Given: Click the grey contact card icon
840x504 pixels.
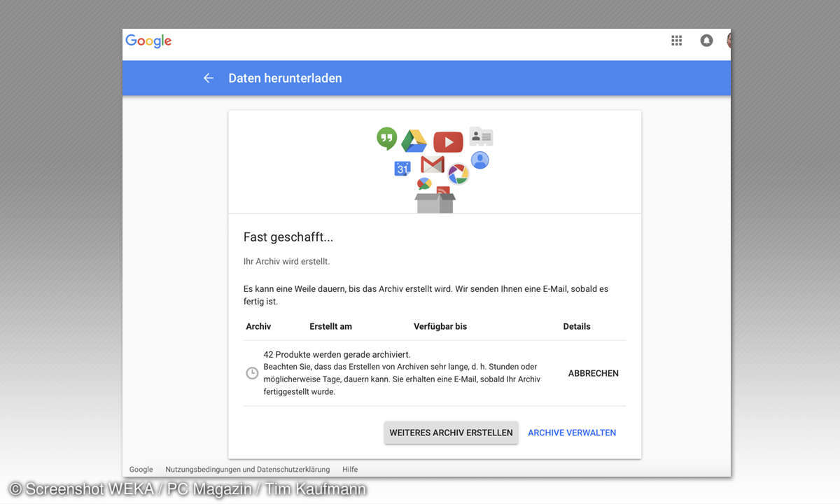Looking at the screenshot, I should 481,136.
